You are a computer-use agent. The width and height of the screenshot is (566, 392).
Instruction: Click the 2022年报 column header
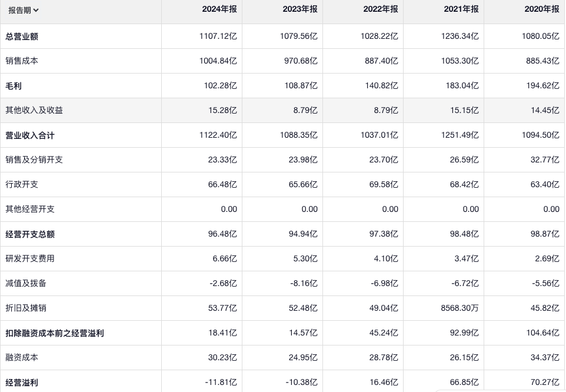(381, 9)
